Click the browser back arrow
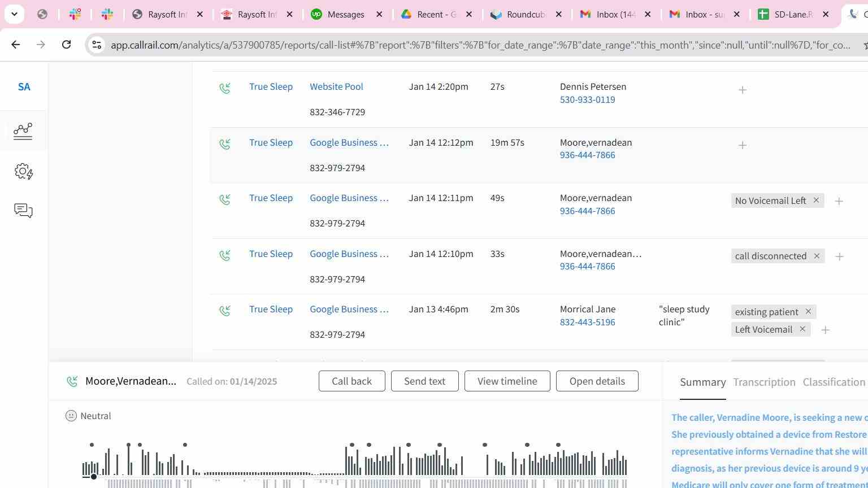868x488 pixels. [16, 45]
